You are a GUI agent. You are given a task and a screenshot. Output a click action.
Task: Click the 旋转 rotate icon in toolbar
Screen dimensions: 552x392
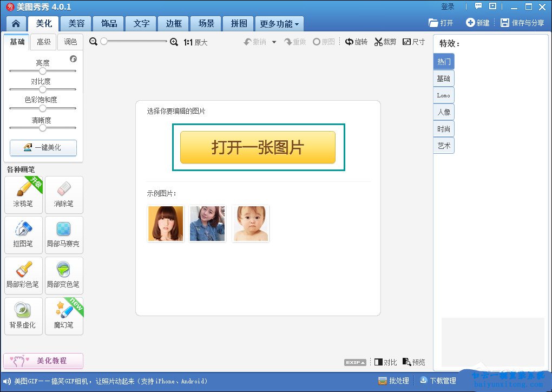pos(349,42)
